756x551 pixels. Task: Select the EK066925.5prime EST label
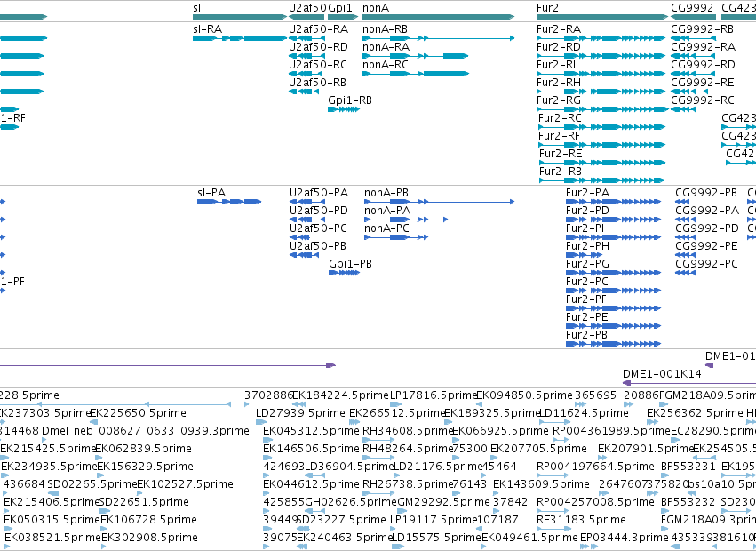(500, 431)
